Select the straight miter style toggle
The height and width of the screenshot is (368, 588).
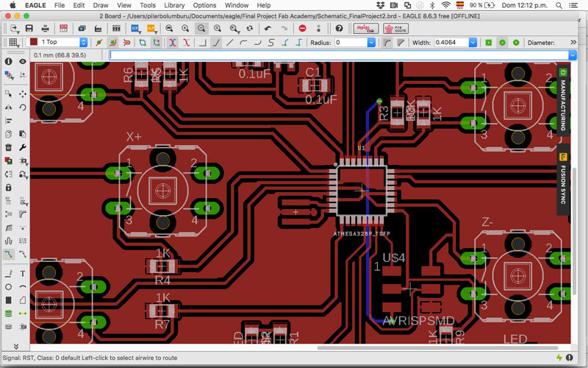point(401,43)
